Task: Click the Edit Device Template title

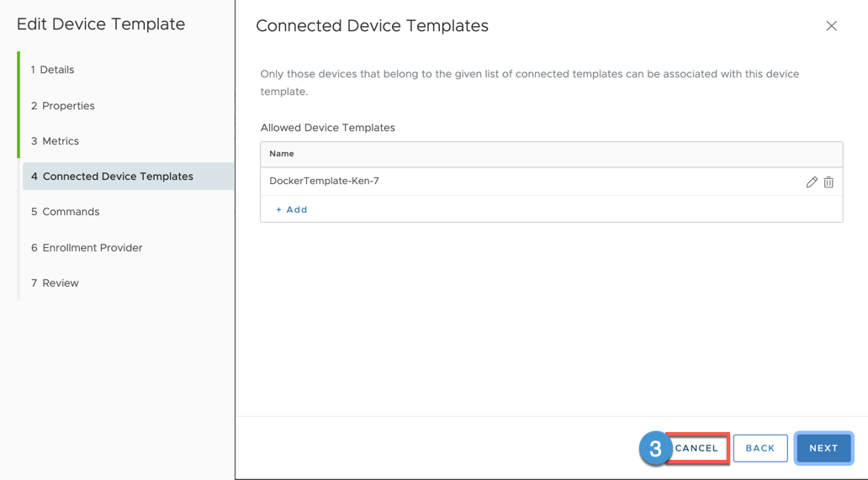Action: coord(101,24)
